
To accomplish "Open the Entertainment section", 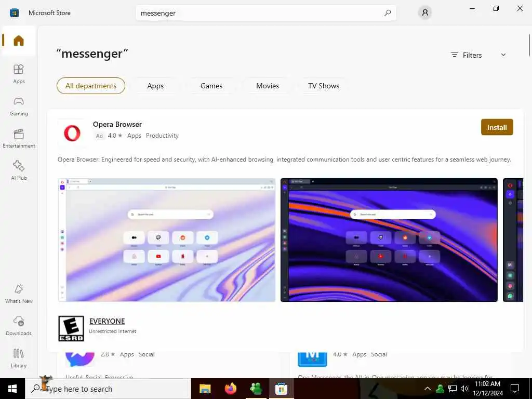I will (x=19, y=138).
